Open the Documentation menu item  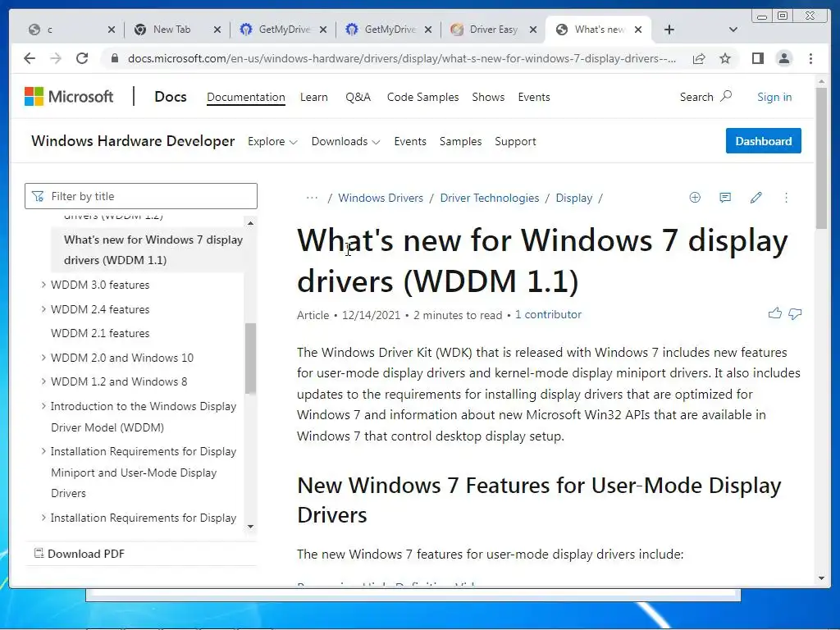tap(246, 97)
